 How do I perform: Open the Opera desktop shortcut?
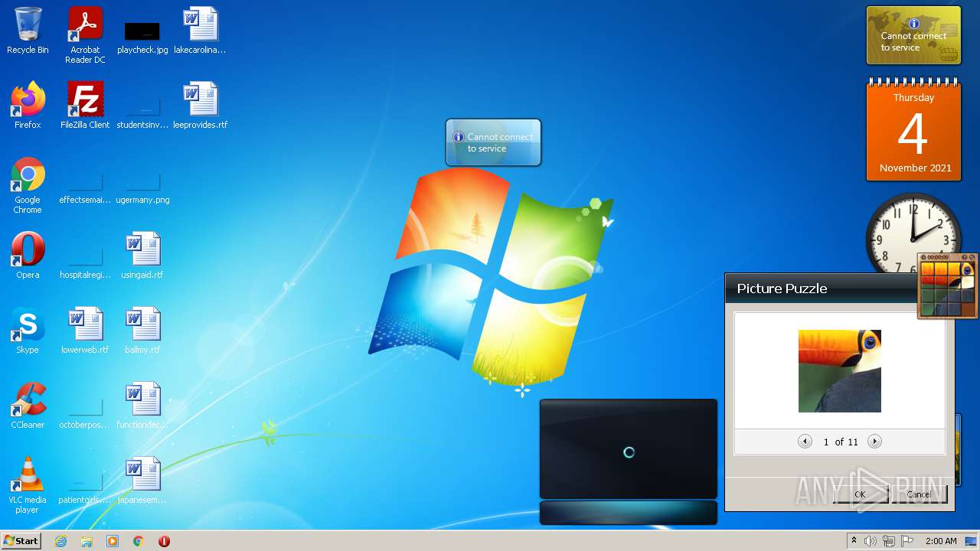[28, 256]
